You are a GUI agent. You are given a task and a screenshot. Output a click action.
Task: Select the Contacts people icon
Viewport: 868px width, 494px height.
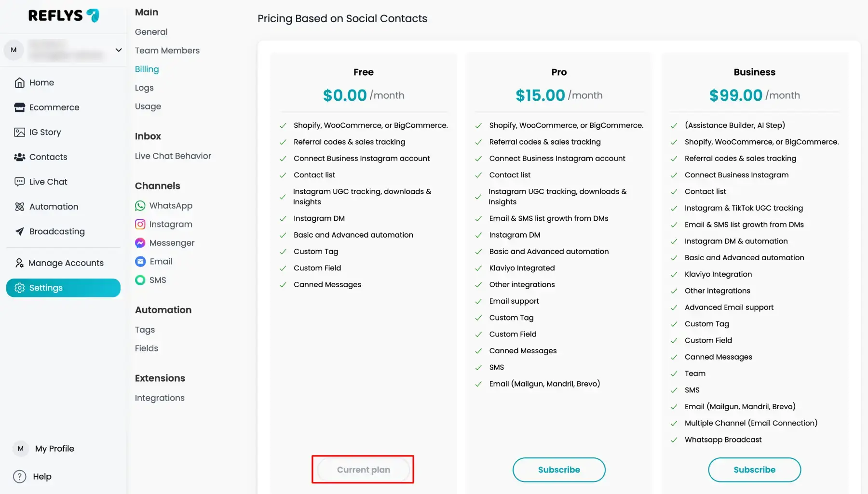pyautogui.click(x=19, y=157)
